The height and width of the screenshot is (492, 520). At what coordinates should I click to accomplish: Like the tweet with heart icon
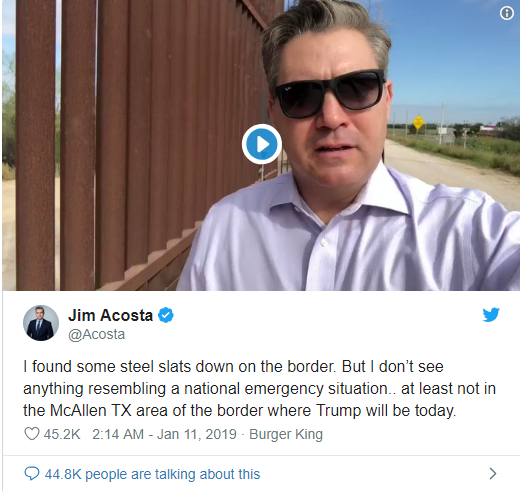32,434
